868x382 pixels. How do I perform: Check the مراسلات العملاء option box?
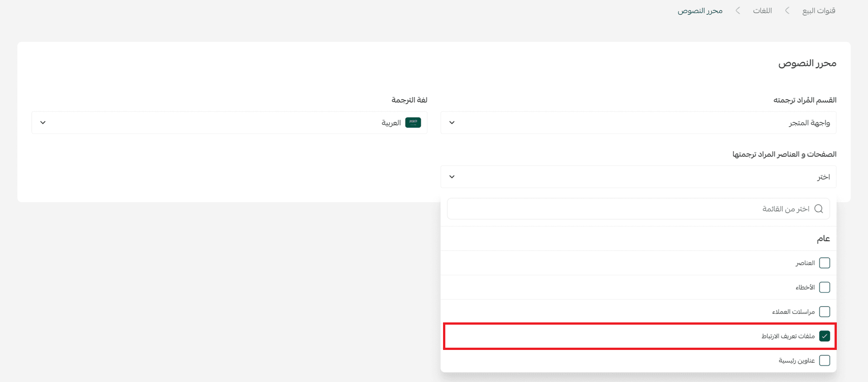tap(824, 312)
